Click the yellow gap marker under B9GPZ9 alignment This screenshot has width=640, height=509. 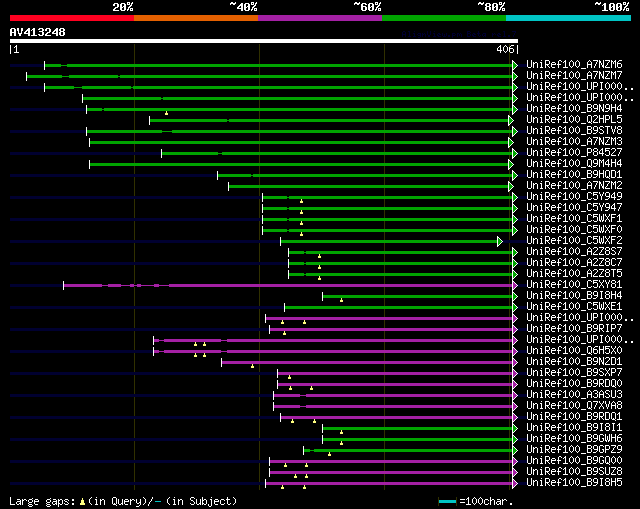329,454
